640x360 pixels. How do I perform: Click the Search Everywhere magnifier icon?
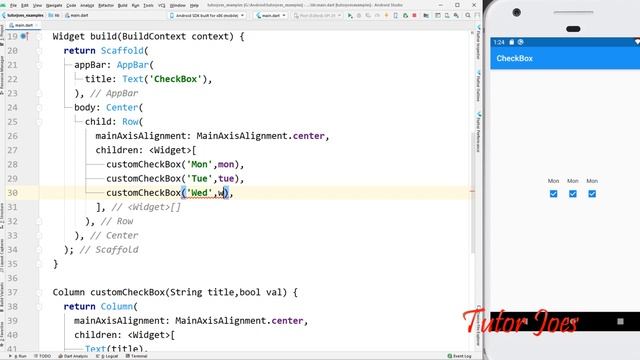pyautogui.click(x=468, y=16)
